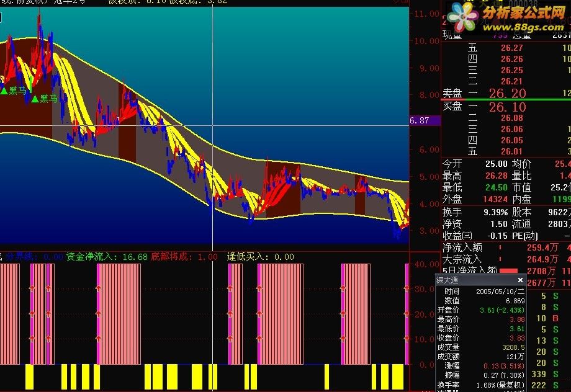The height and width of the screenshot is (392, 571).
Task: Click the PE(动) label
Action: tap(524, 236)
